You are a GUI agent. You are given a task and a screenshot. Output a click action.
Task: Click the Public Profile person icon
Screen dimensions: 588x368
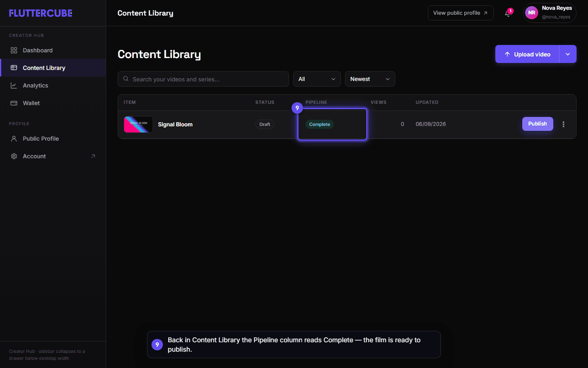(x=14, y=139)
